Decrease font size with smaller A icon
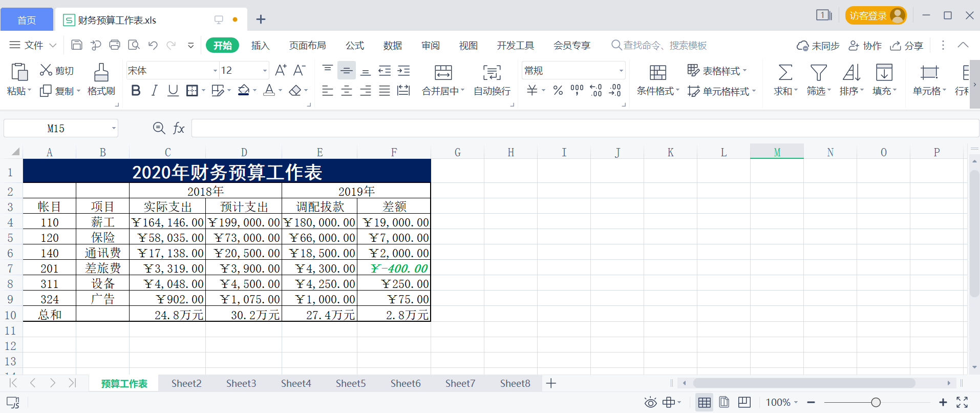Image resolution: width=980 pixels, height=413 pixels. pos(300,70)
